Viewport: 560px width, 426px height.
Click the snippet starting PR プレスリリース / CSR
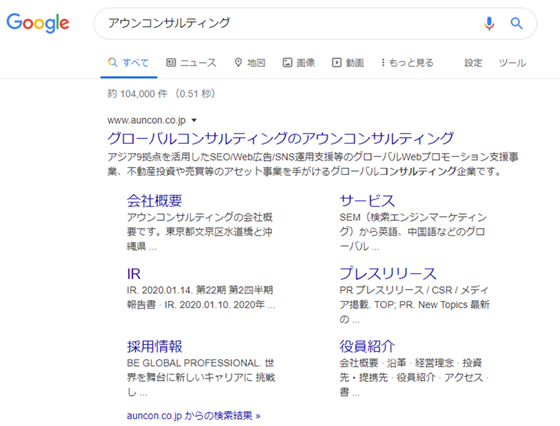414,305
